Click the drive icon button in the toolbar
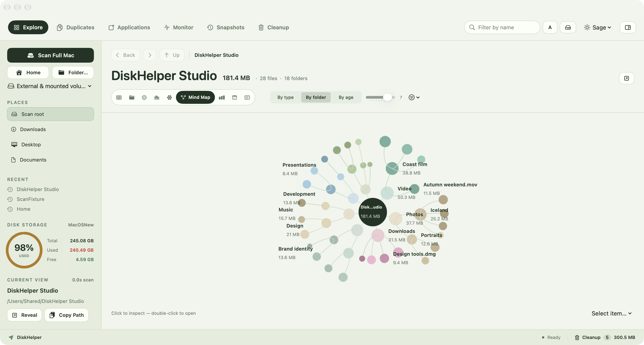Screen dimensions: 644x345 click(x=568, y=27)
